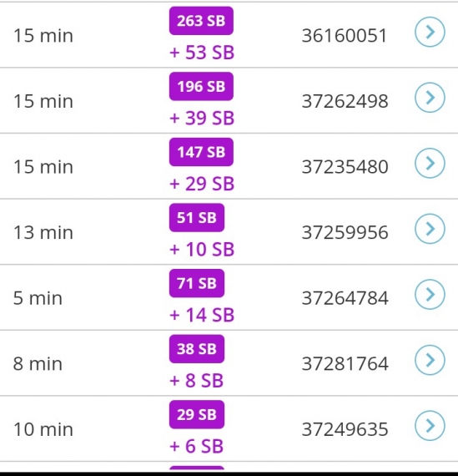Tap the 147 SB reward badge
This screenshot has width=458, height=476.
pyautogui.click(x=201, y=152)
